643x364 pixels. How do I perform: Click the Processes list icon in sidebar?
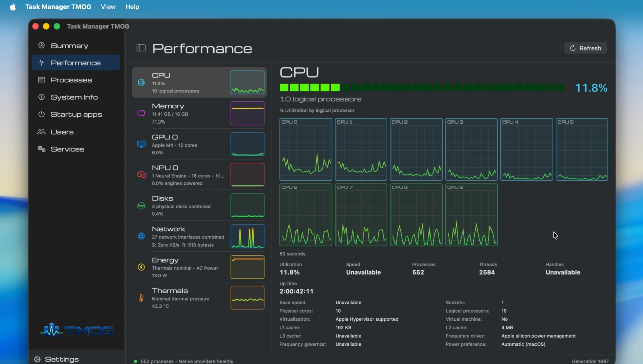41,80
